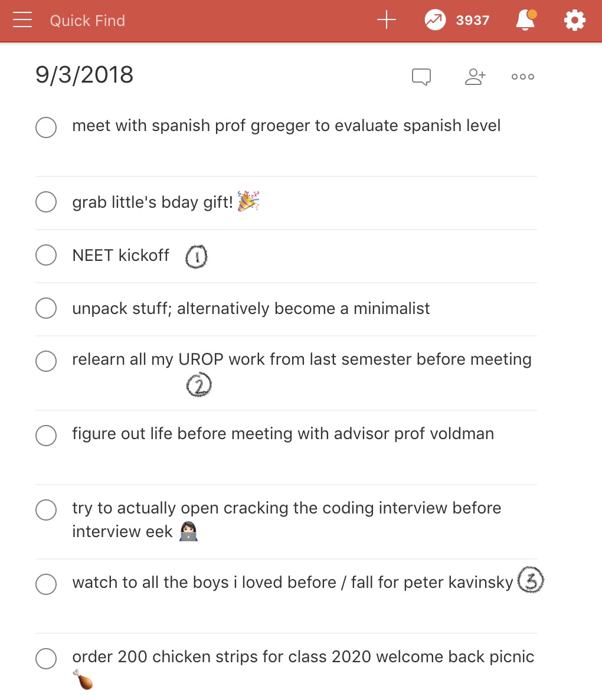Screen dimensions: 602x700
Task: Open the three-dot project options menu
Action: click(x=522, y=77)
